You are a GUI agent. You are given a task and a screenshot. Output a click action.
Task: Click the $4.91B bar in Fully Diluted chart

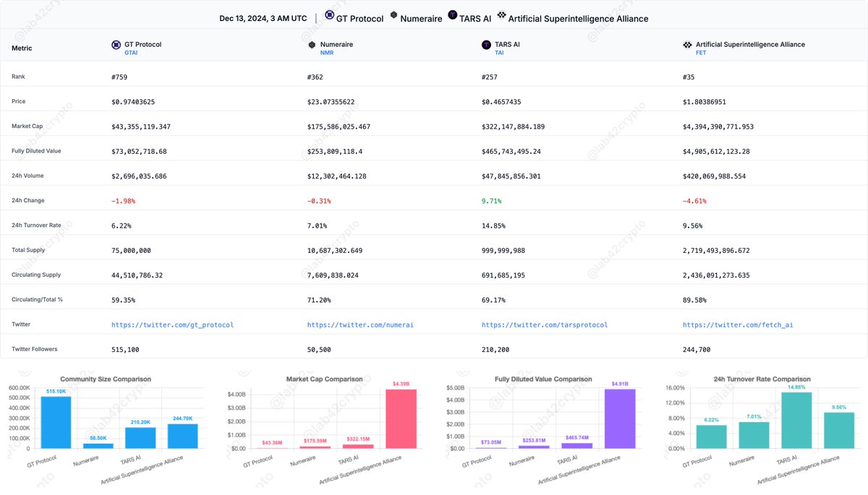[620, 419]
